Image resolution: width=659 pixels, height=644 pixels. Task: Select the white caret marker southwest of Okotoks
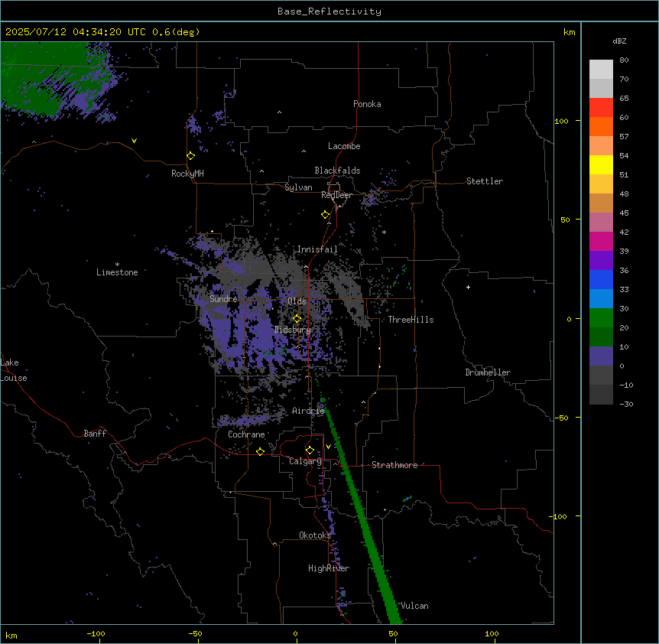pos(275,544)
